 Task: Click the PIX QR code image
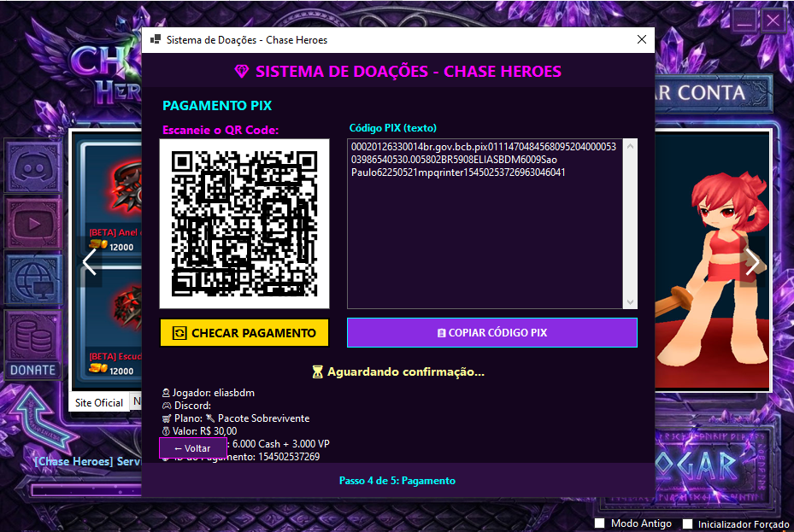[x=244, y=224]
